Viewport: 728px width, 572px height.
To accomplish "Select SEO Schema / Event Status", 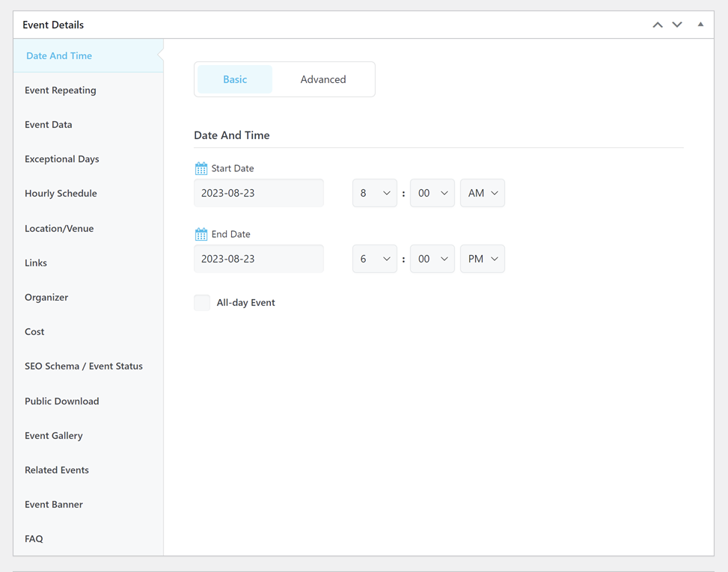I will (84, 366).
